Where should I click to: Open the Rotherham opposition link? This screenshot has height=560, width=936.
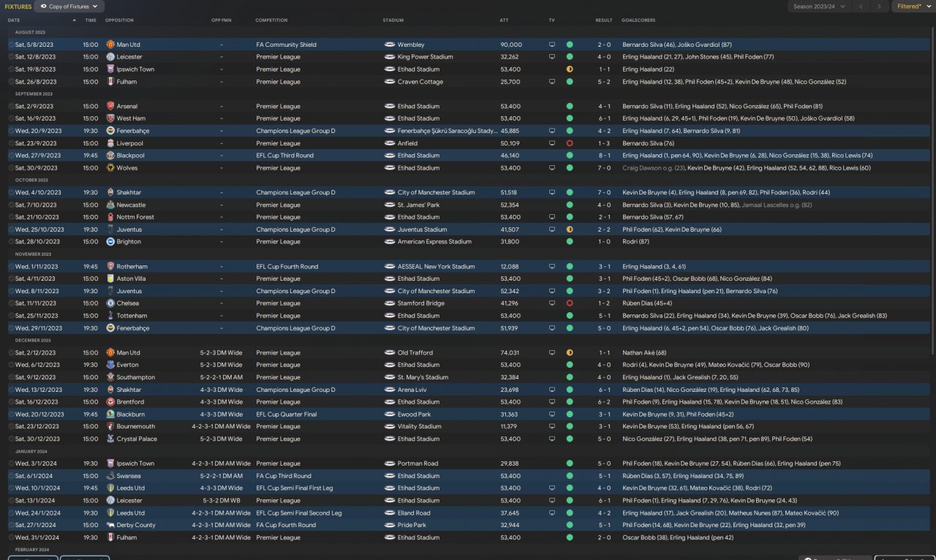(x=132, y=267)
